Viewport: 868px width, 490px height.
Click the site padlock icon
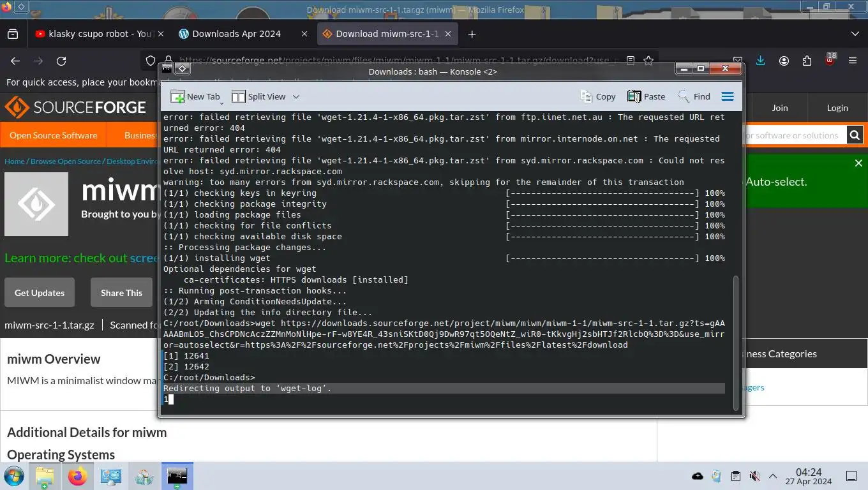click(167, 59)
